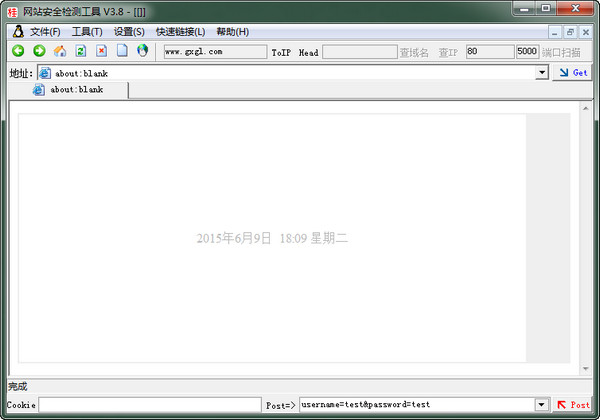Expand the address bar dropdown
The width and height of the screenshot is (600, 420).
click(x=542, y=73)
